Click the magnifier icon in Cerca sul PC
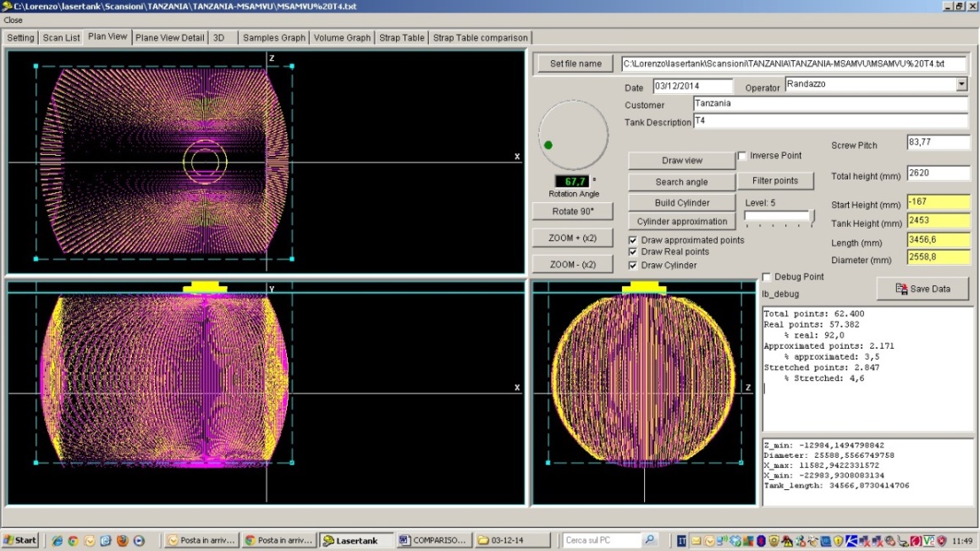Screen dimensions: 980x551 649,539
